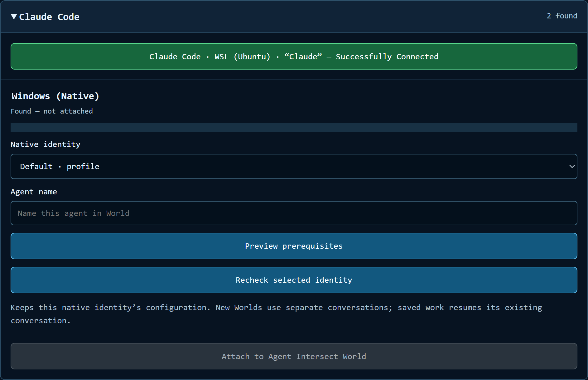This screenshot has width=588, height=380.
Task: Click Preview prerequisites button
Action: 294,246
